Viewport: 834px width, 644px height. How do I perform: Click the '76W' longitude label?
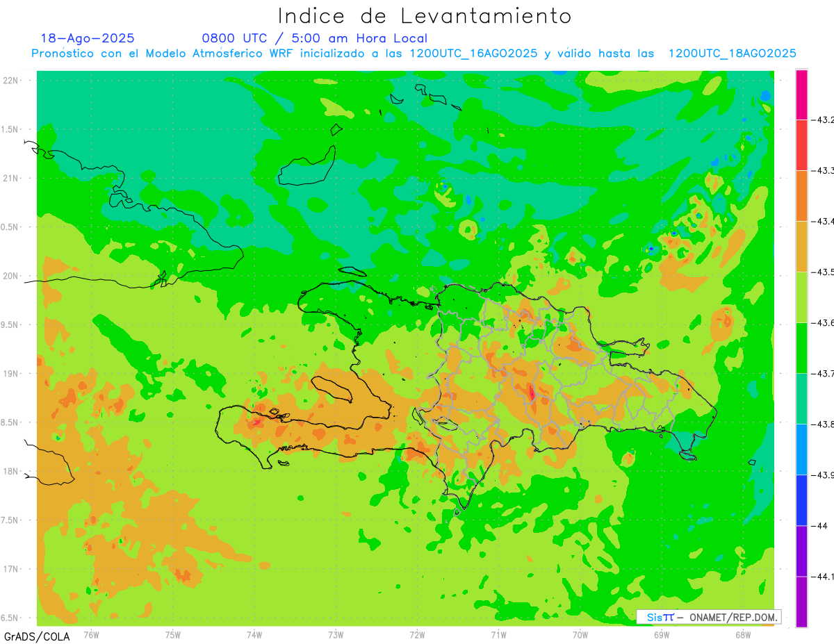91,634
